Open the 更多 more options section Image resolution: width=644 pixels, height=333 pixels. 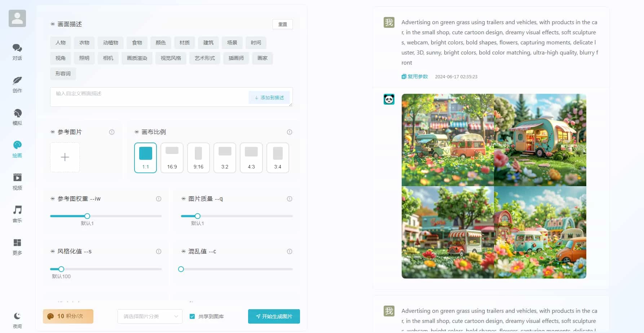[x=17, y=245]
